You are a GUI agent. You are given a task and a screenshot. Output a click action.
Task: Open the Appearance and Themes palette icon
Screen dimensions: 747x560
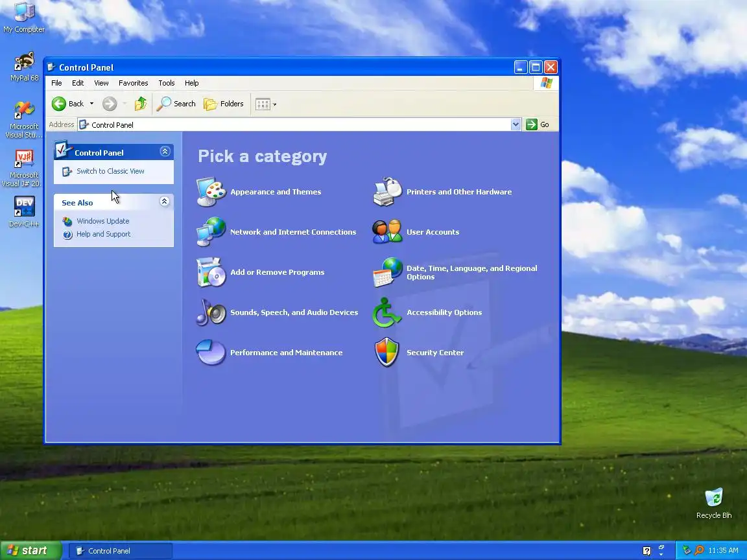(211, 191)
